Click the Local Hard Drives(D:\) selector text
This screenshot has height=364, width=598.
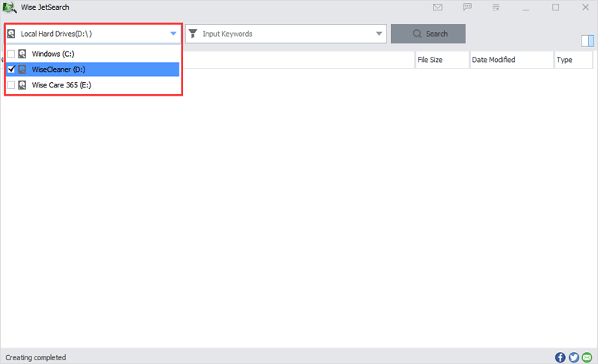(56, 34)
